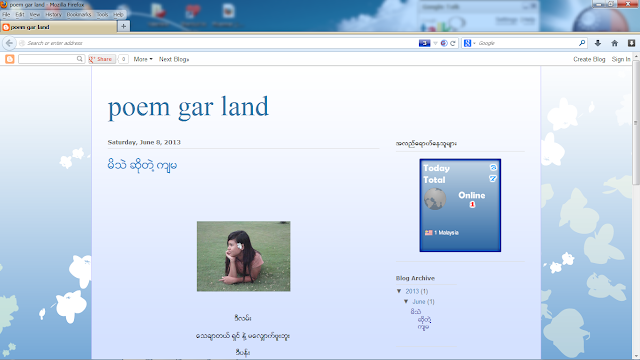Click the share count bubble showing 0
This screenshot has width=640, height=360.
click(123, 59)
